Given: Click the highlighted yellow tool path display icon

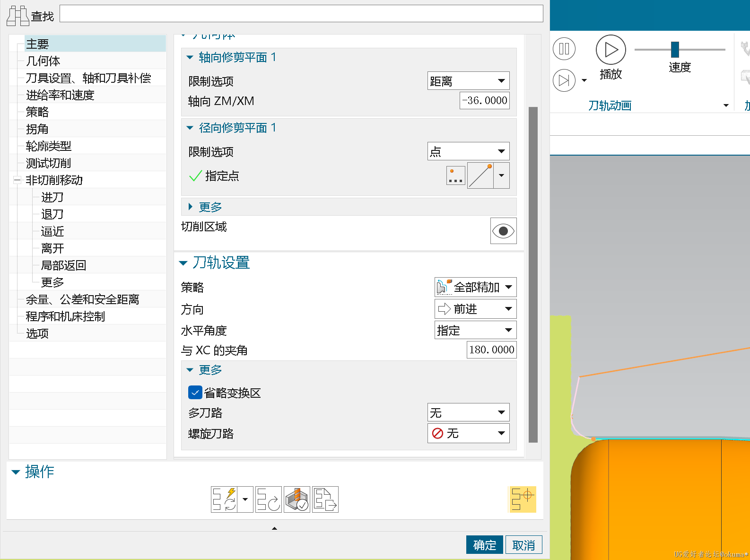Looking at the screenshot, I should pyautogui.click(x=522, y=499).
